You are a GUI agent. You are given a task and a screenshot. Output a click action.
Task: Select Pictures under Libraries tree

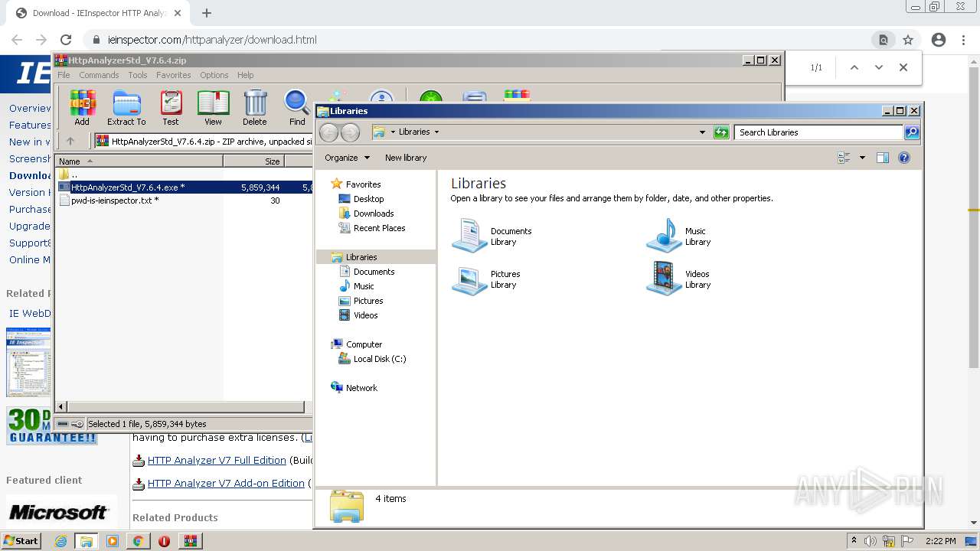(x=368, y=301)
